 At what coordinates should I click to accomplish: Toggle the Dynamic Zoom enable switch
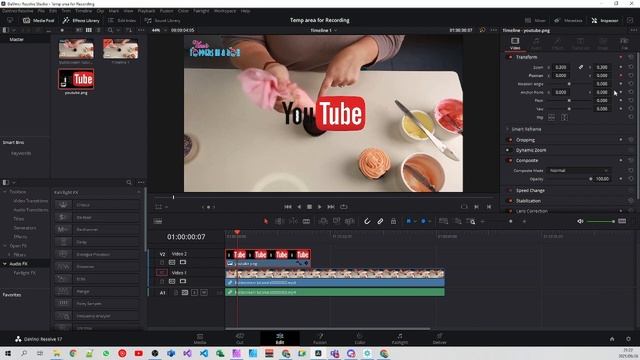click(x=508, y=150)
